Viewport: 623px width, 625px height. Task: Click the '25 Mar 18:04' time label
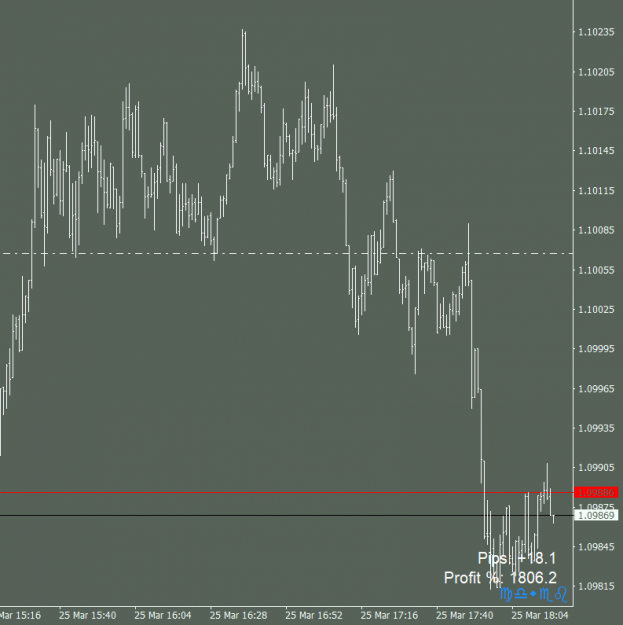point(540,615)
